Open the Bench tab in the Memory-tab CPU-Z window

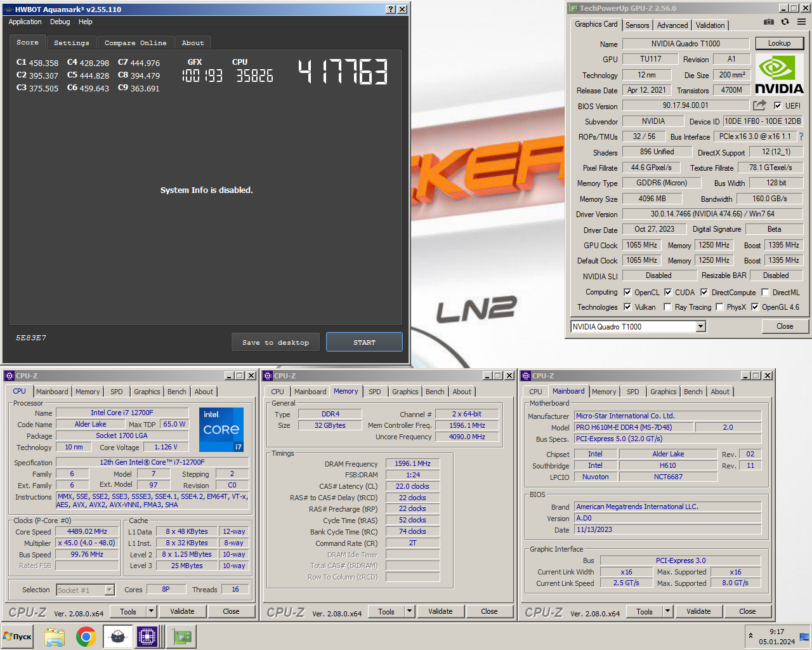(x=435, y=392)
